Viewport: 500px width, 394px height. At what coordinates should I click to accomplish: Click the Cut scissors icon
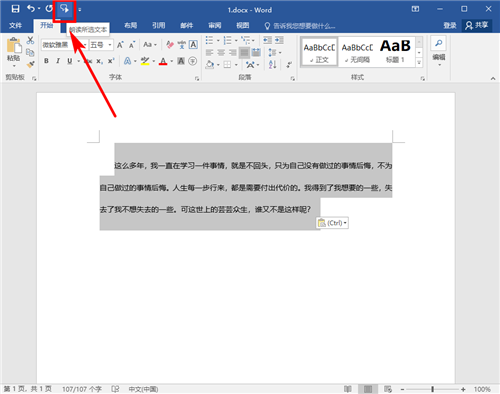point(30,40)
